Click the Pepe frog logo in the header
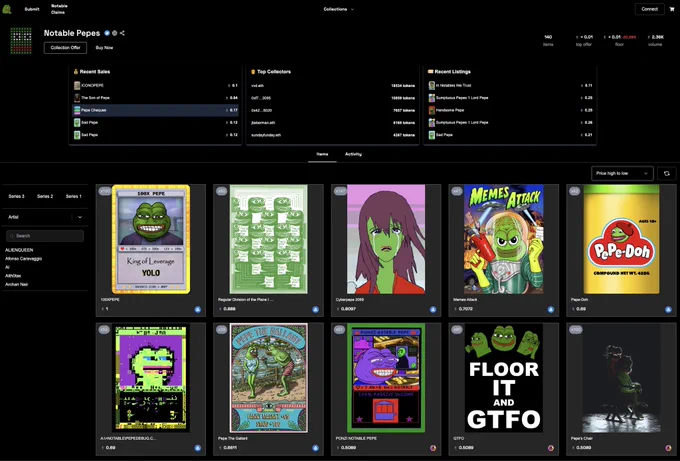This screenshot has height=461, width=680. [7, 9]
